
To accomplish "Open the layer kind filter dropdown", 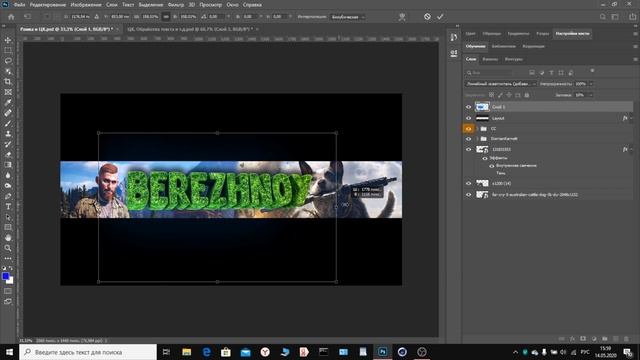I will (x=489, y=73).
